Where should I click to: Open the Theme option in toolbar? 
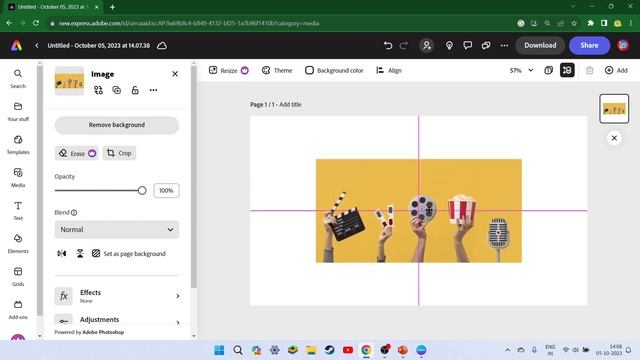tap(277, 70)
